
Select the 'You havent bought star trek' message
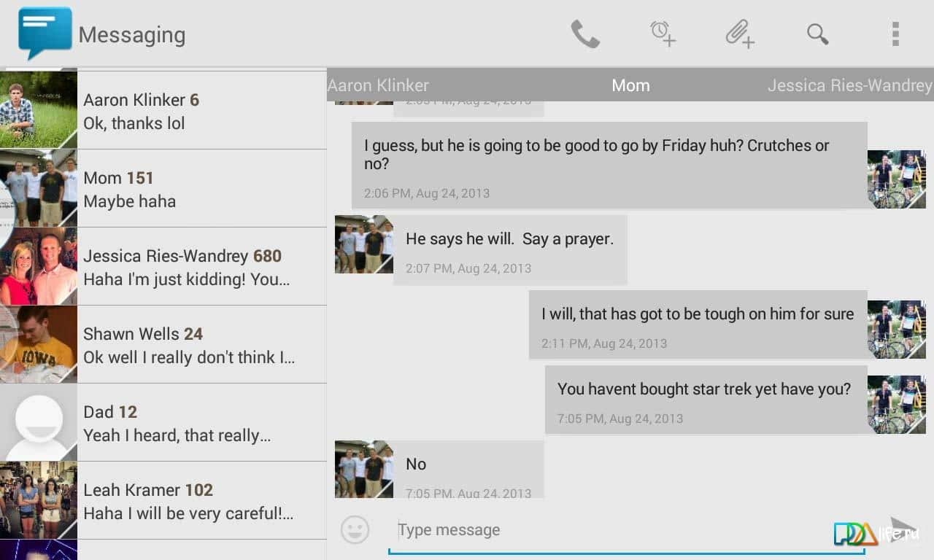coord(706,400)
